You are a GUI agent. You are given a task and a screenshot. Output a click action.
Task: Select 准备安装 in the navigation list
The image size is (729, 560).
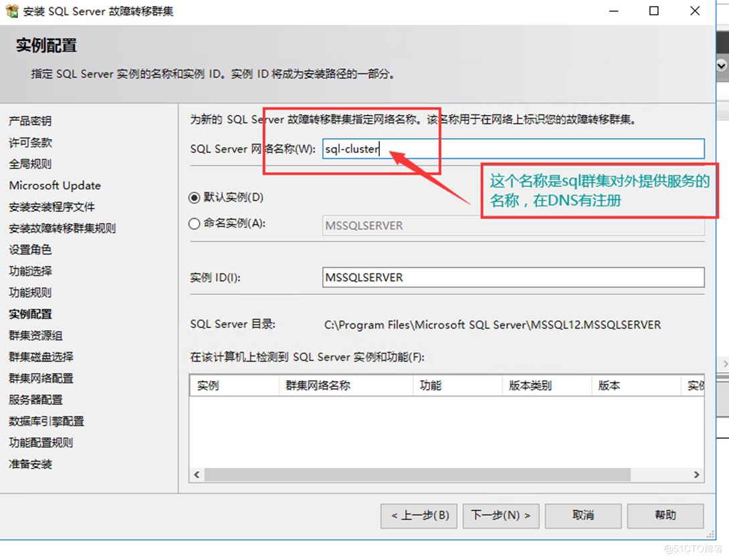coord(31,463)
